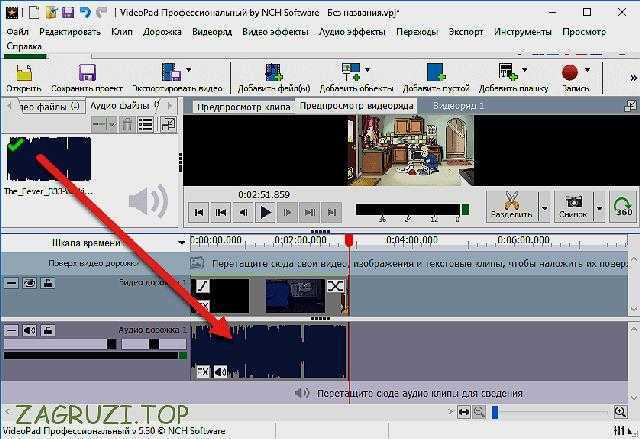
Task: Click zoom to fit timeline icon
Action: point(464,412)
